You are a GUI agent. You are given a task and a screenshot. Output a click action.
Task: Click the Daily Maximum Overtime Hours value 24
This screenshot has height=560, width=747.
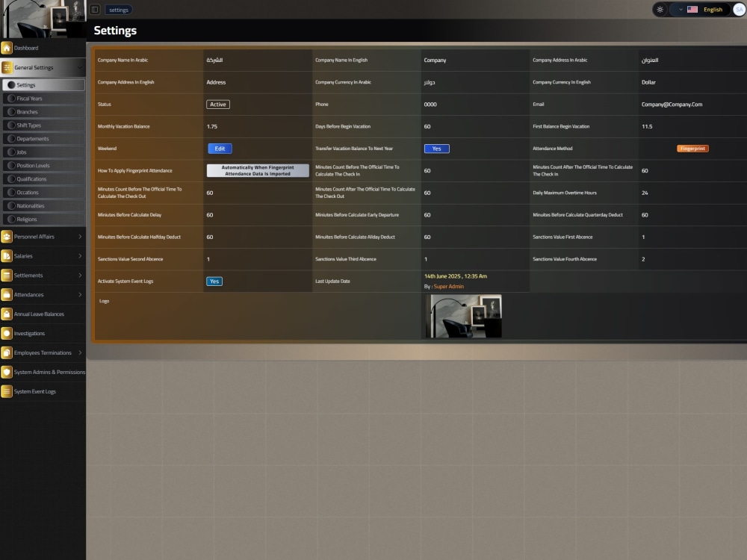[x=645, y=193]
